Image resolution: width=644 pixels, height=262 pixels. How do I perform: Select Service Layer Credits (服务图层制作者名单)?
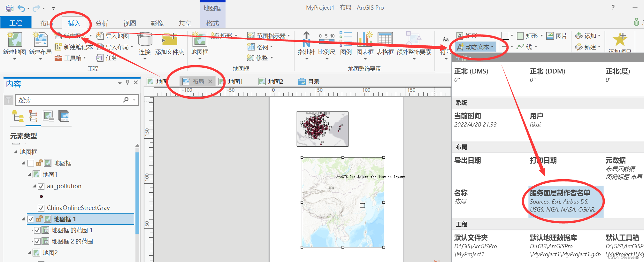click(x=566, y=201)
